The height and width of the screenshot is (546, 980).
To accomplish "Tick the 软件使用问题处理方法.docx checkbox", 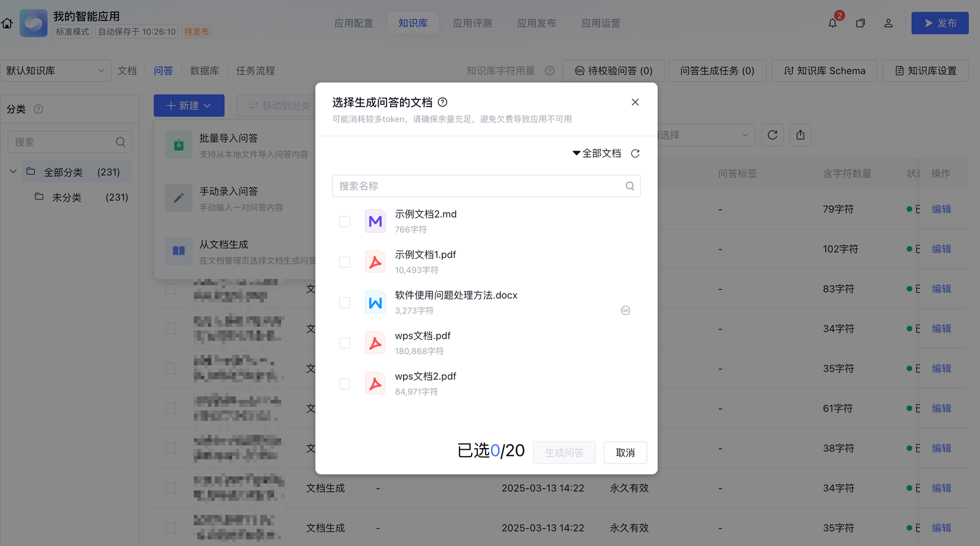I will point(345,303).
